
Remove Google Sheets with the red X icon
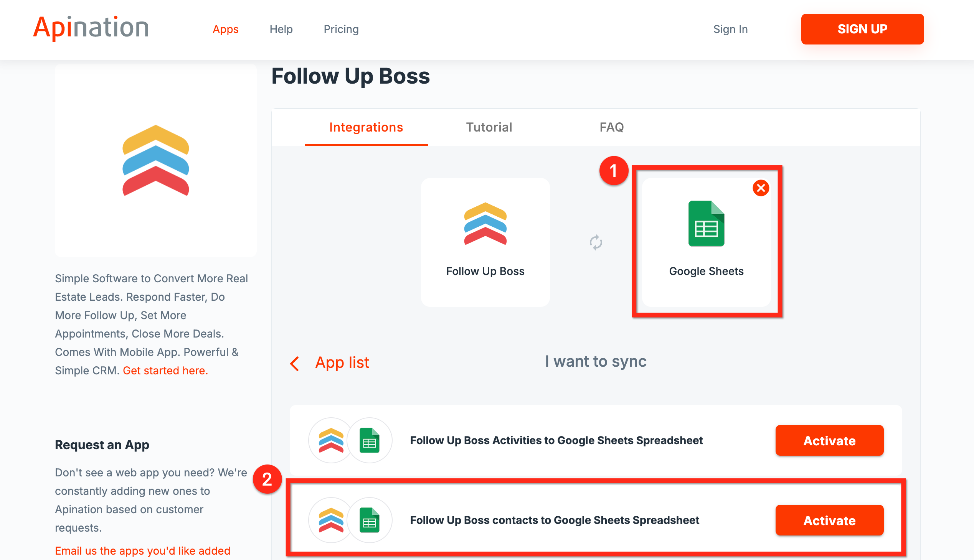760,188
